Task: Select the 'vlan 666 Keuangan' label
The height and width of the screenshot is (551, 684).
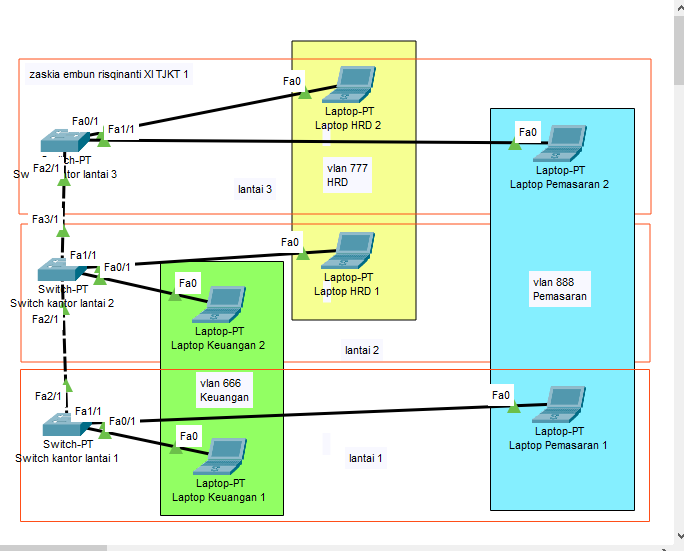Action: (x=224, y=390)
